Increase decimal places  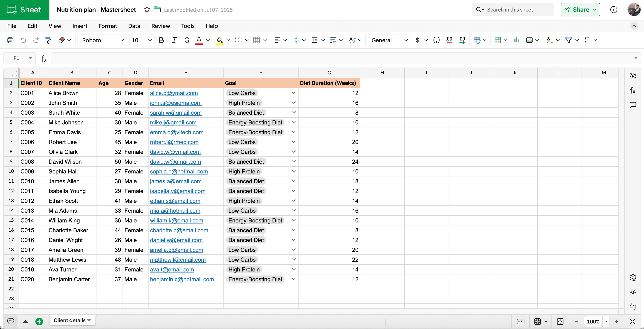(462, 40)
